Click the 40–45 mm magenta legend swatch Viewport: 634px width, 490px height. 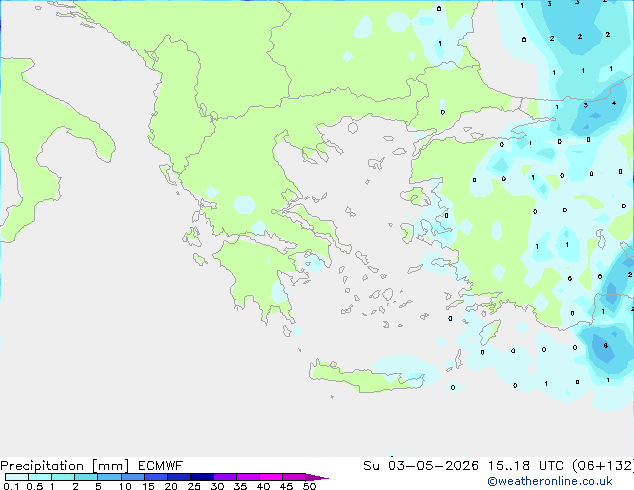(x=271, y=477)
